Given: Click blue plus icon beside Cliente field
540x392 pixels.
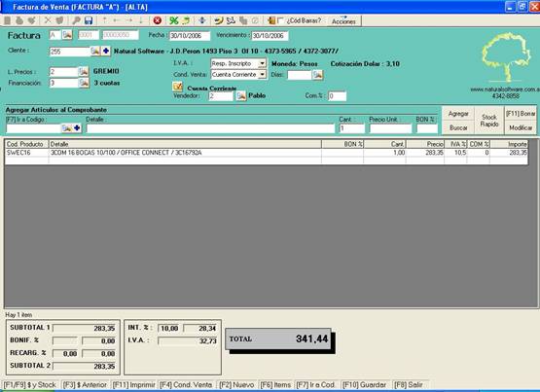Looking at the screenshot, I should pyautogui.click(x=106, y=52).
